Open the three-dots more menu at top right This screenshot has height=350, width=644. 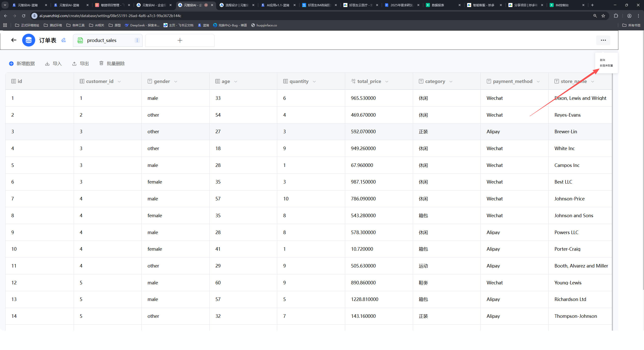pyautogui.click(x=603, y=40)
